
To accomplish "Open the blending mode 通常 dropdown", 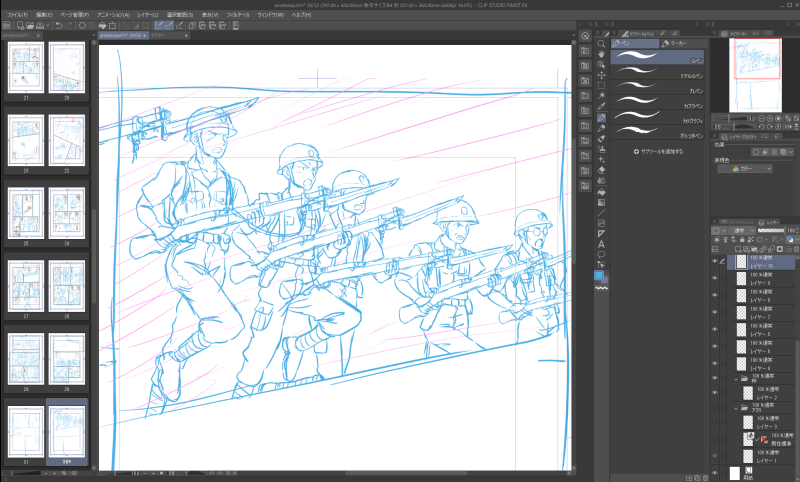I will pos(742,231).
